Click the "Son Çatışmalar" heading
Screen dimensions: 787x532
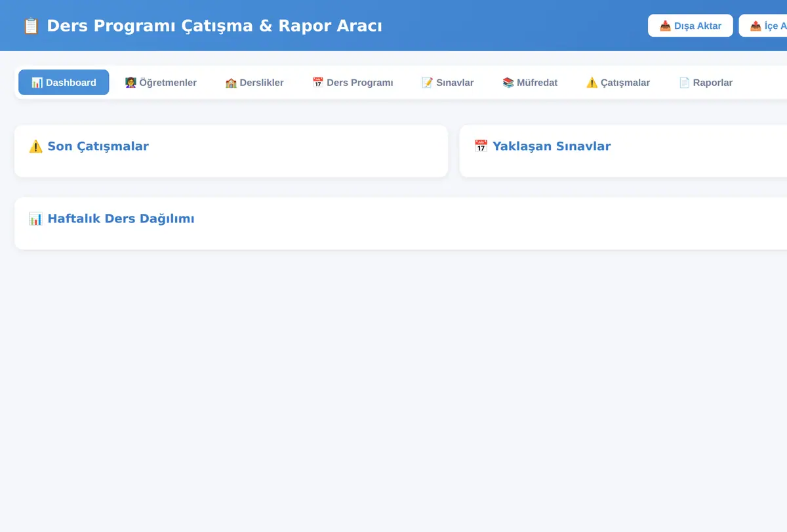98,146
